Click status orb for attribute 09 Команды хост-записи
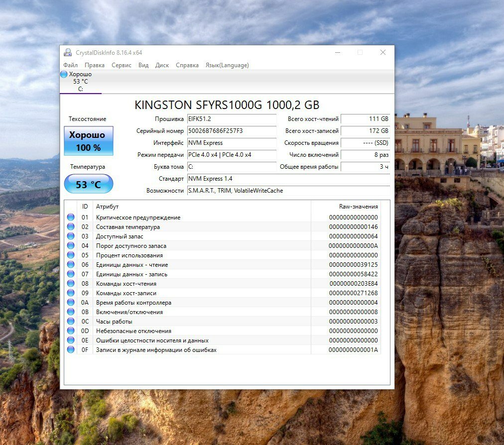Image resolution: width=504 pixels, height=445 pixels. [71, 293]
